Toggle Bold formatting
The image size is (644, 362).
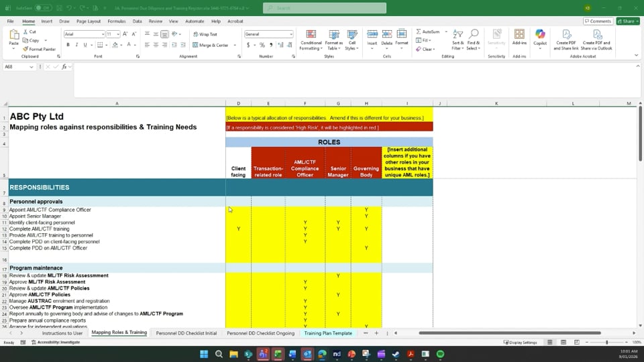tap(68, 45)
